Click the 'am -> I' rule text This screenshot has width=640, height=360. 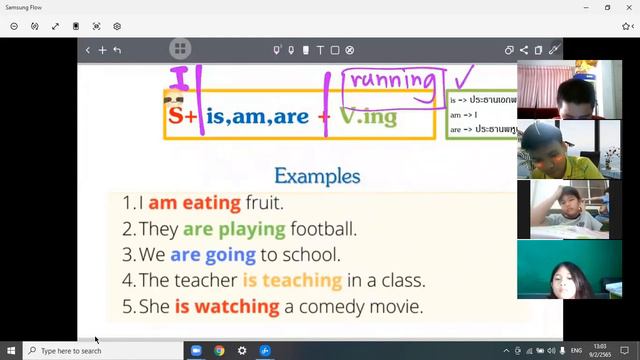pos(464,115)
